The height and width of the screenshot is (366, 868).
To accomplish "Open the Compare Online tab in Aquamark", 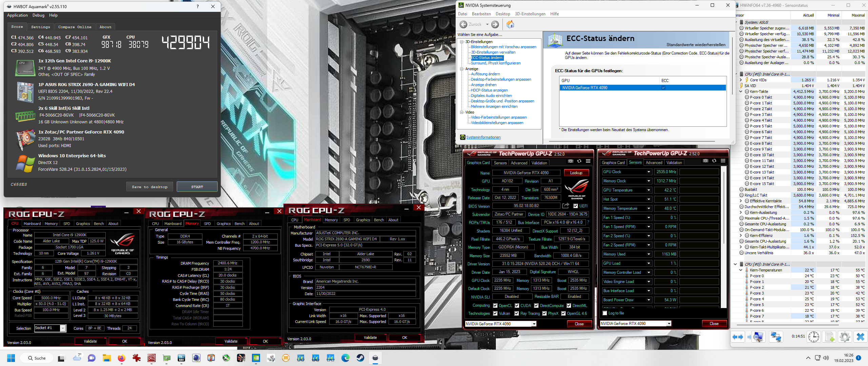I will click(75, 27).
